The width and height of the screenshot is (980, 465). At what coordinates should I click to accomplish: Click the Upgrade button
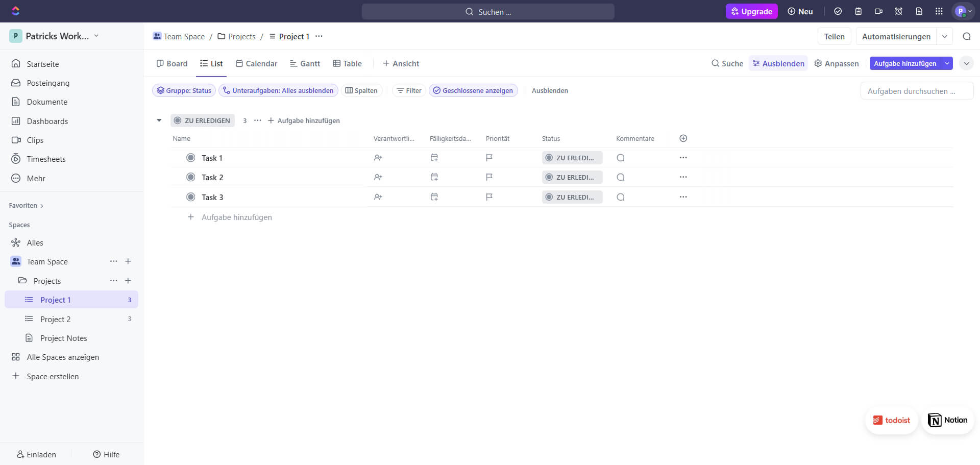click(751, 11)
